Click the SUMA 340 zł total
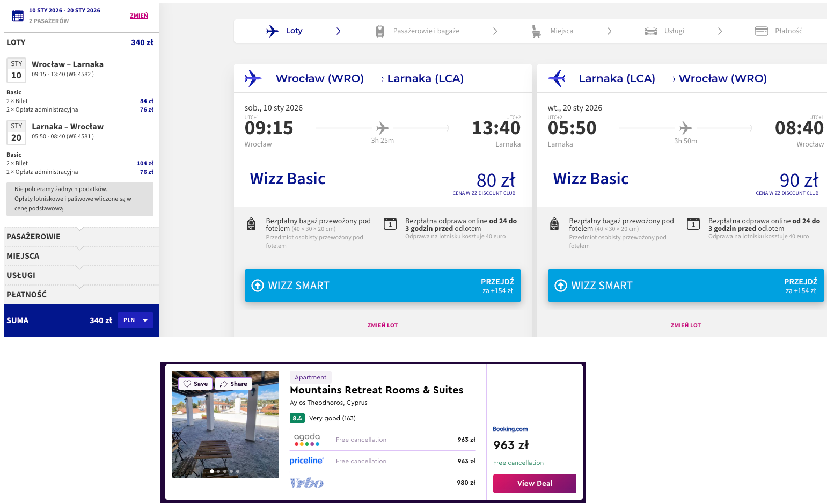The height and width of the screenshot is (504, 827). 59,320
